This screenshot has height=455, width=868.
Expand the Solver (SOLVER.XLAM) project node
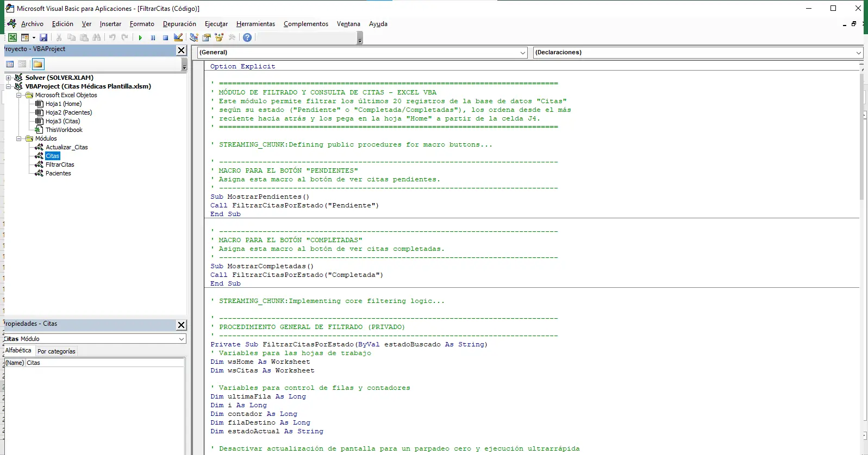click(x=9, y=78)
